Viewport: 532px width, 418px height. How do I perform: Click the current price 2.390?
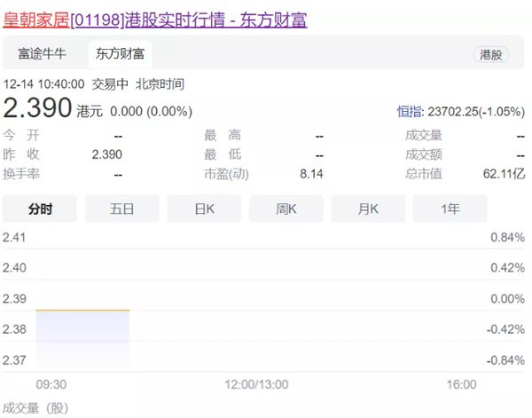tap(37, 108)
